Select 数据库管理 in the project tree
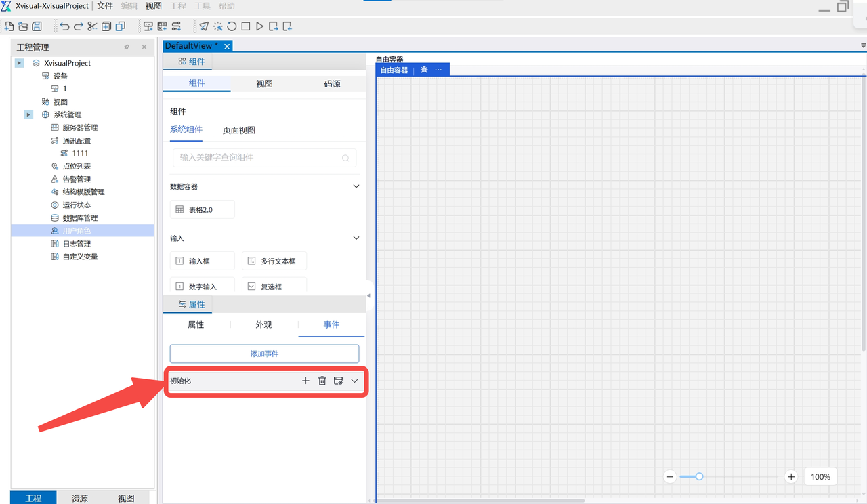Image resolution: width=867 pixels, height=504 pixels. click(80, 217)
